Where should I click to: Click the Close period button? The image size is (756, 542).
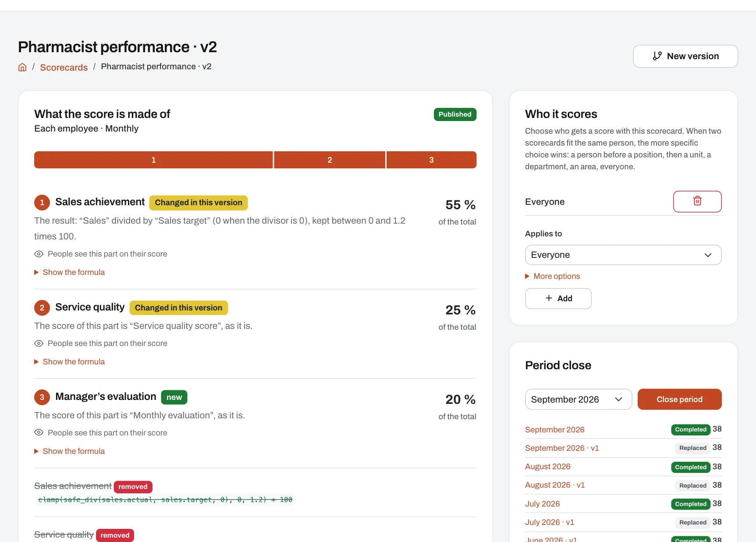(x=679, y=399)
